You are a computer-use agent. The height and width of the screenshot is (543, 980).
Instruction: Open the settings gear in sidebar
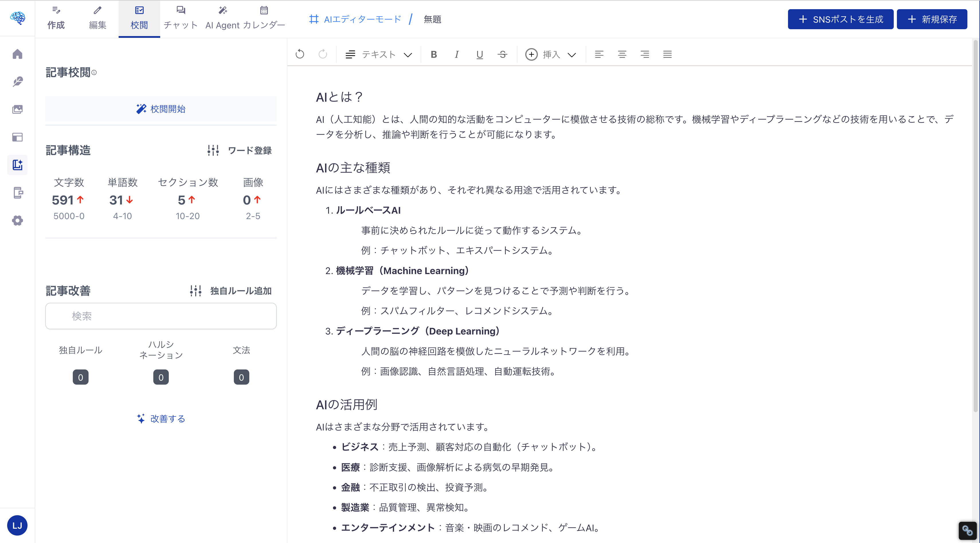[17, 221]
